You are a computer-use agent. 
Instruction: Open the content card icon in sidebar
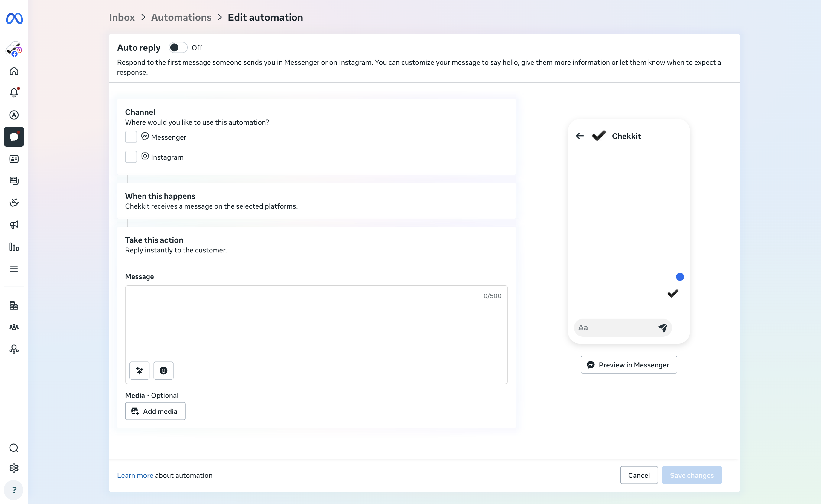point(14,159)
